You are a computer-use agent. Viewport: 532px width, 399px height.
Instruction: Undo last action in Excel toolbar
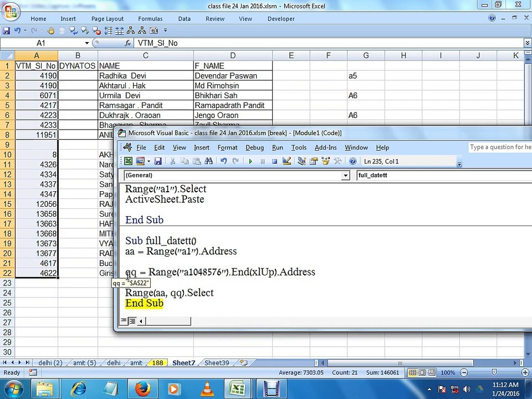(x=17, y=31)
